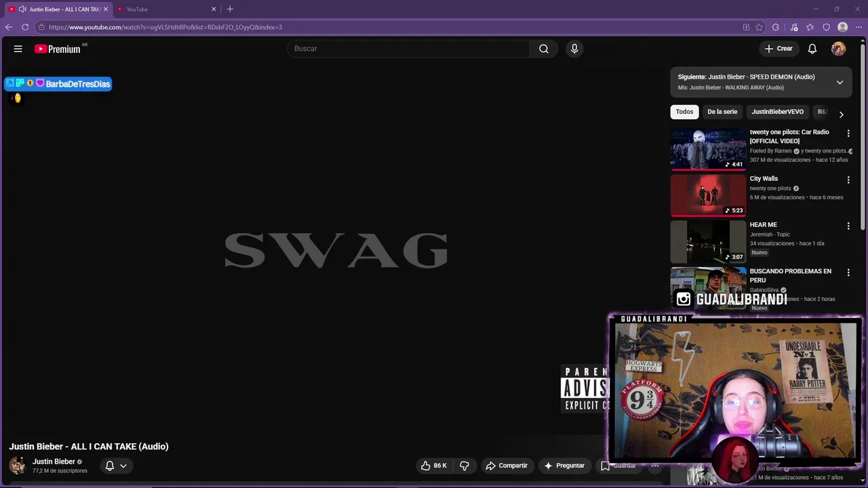Select the JustinBieberVEVO filter chip
The width and height of the screenshot is (868, 488).
(777, 112)
